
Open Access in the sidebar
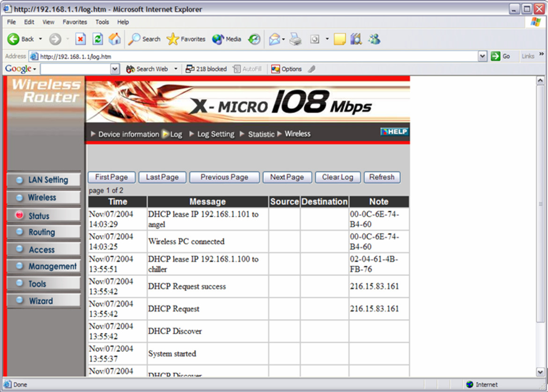[x=44, y=250]
